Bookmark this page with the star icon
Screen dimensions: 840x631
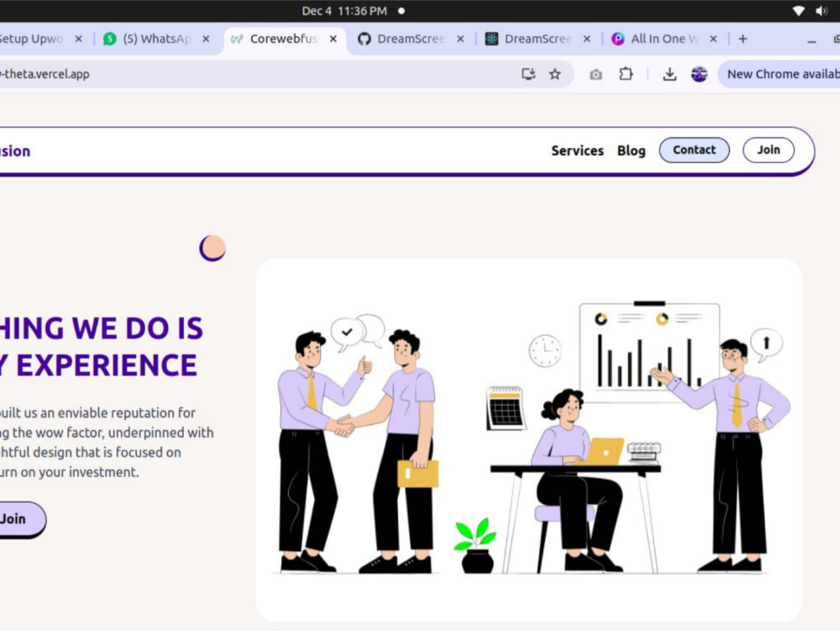pos(555,75)
